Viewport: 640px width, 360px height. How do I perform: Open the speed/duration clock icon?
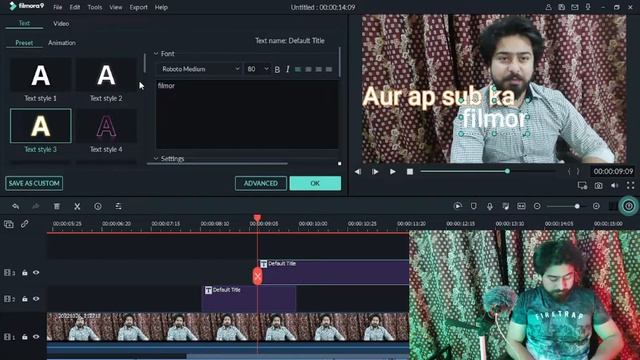coord(98,207)
